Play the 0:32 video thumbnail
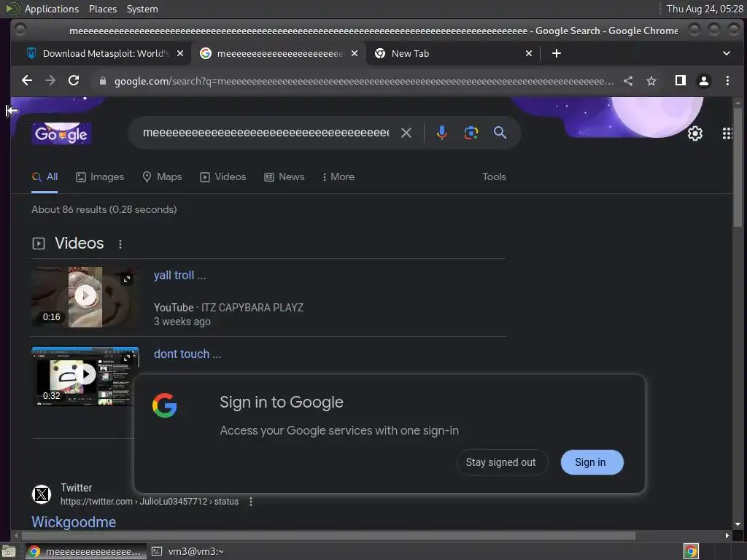This screenshot has height=560, width=747. point(85,376)
